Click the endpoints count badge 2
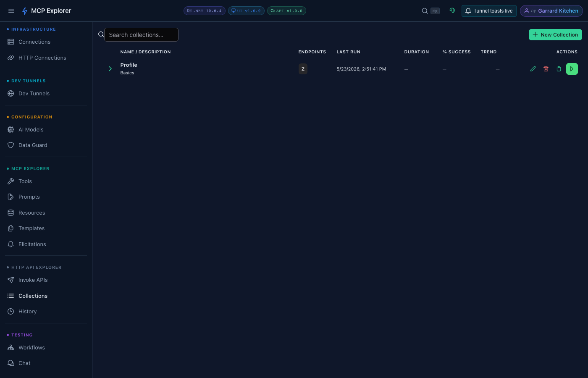This screenshot has height=378, width=588. click(303, 69)
